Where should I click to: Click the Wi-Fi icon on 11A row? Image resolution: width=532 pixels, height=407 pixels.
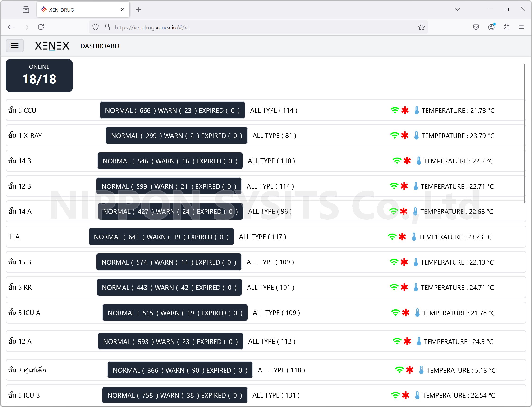click(392, 237)
